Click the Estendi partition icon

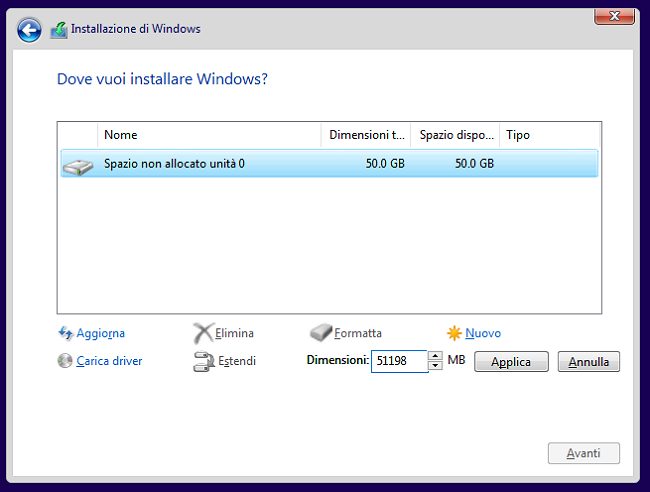point(204,361)
